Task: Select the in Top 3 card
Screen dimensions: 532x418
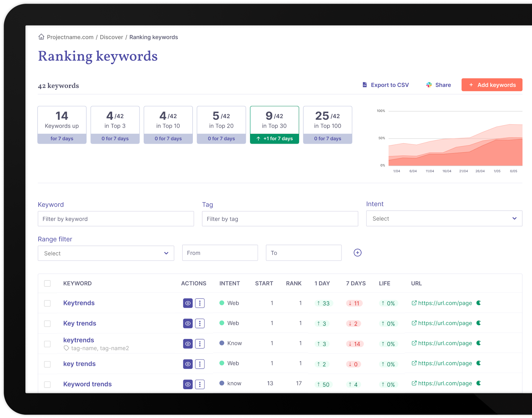Action: pyautogui.click(x=115, y=125)
